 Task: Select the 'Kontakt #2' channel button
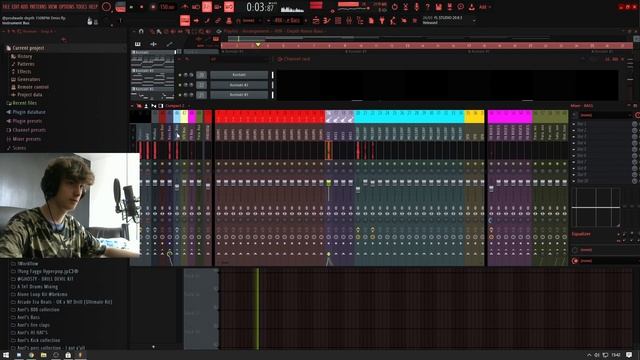coord(239,85)
